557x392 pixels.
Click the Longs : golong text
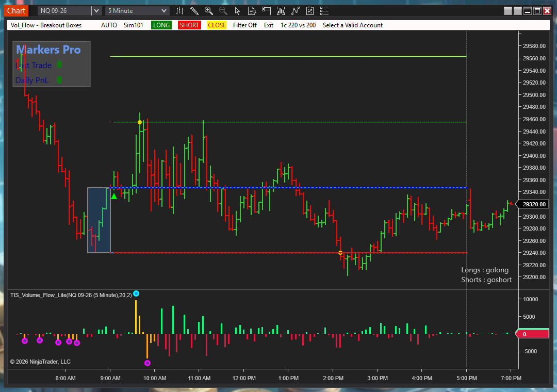tap(484, 270)
